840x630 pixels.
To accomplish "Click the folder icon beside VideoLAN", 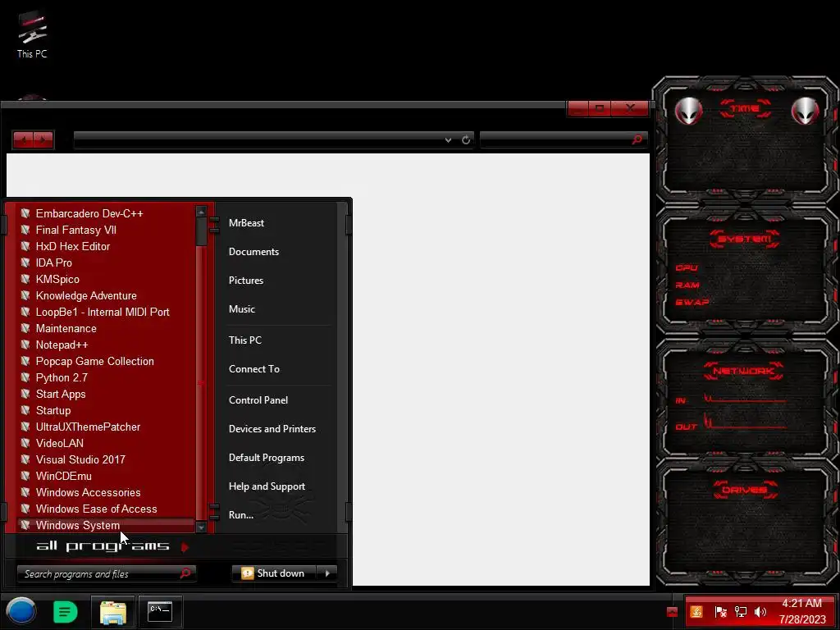I will [x=25, y=443].
